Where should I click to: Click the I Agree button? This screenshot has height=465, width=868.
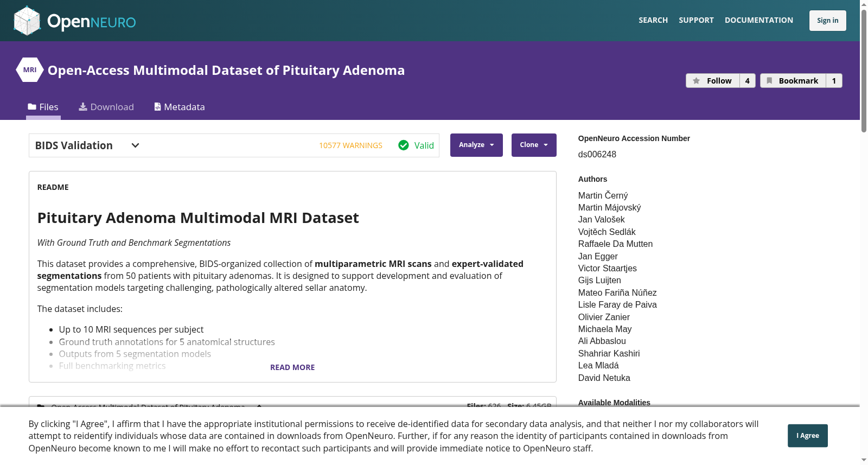click(808, 436)
